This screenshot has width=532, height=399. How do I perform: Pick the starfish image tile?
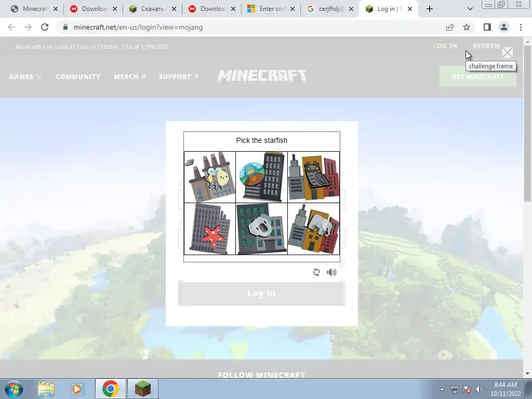pyautogui.click(x=210, y=229)
